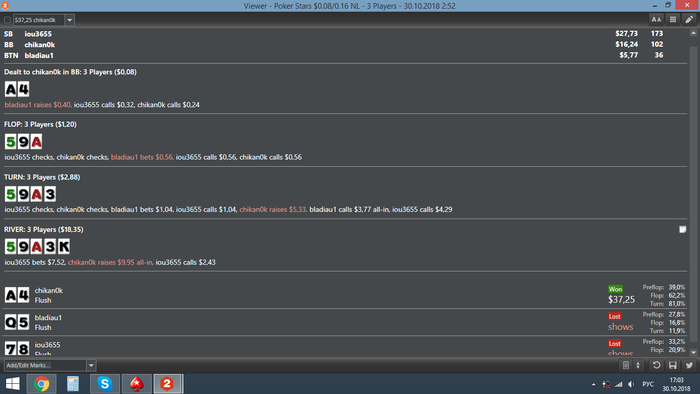
Task: Click the K card on the river board
Action: click(63, 246)
